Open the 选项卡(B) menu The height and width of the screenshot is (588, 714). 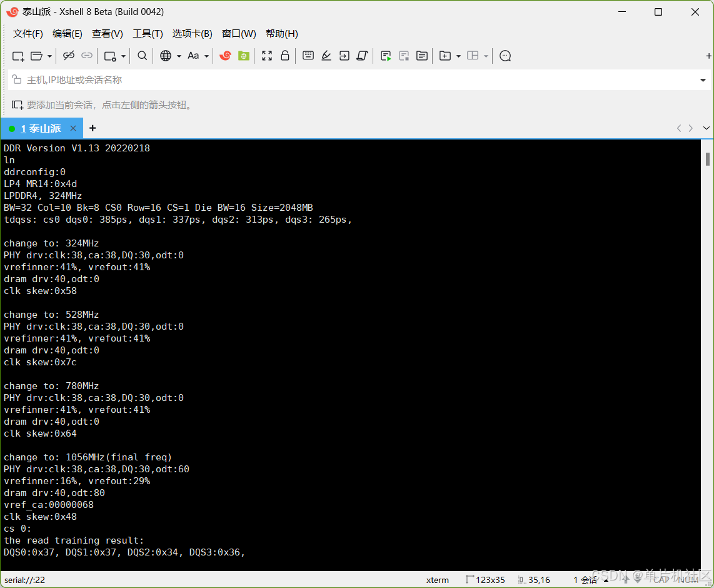(192, 34)
